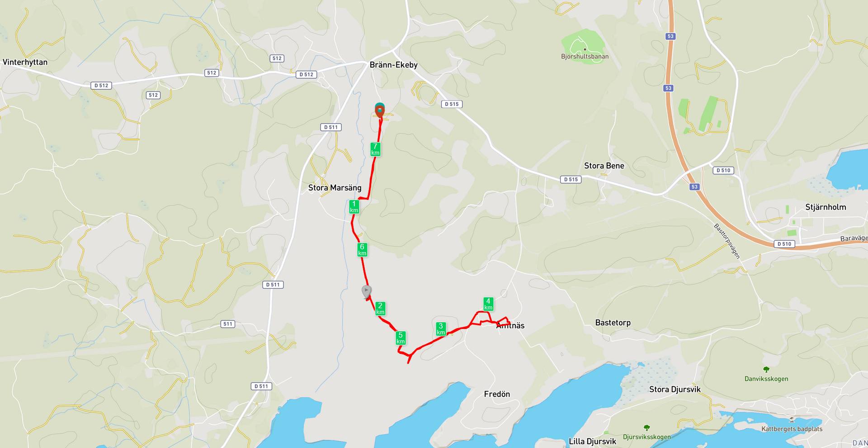The width and height of the screenshot is (868, 448).
Task: Click the Stjärnholm town label
Action: [x=826, y=207]
